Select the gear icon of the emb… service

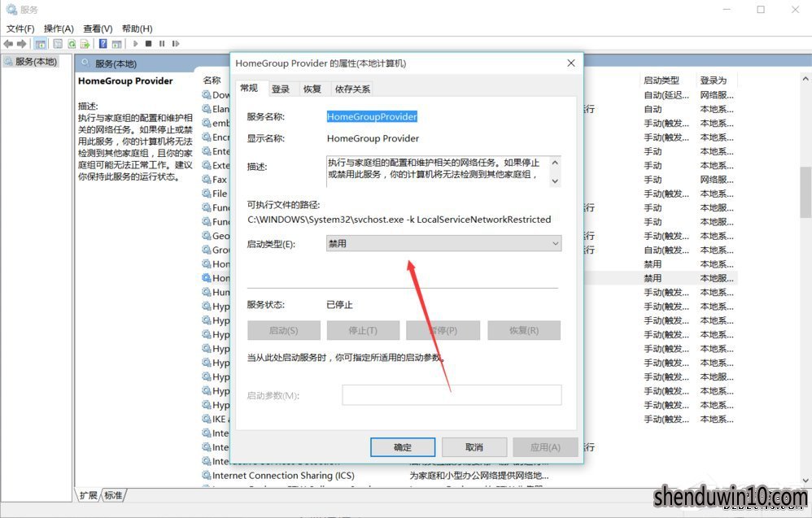(207, 123)
